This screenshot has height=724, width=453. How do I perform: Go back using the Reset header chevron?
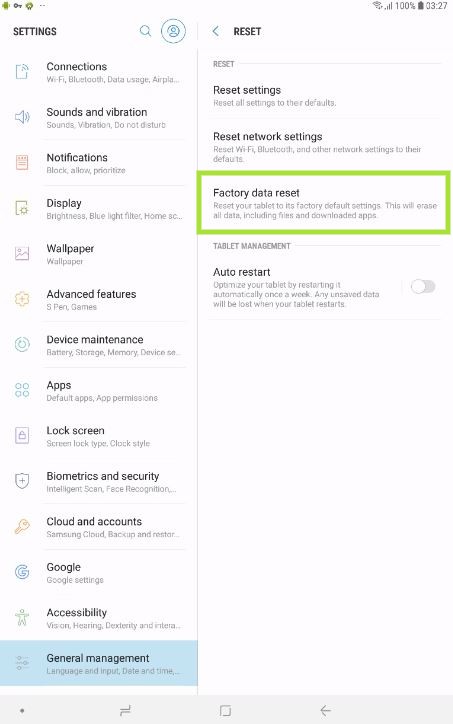pyautogui.click(x=216, y=31)
